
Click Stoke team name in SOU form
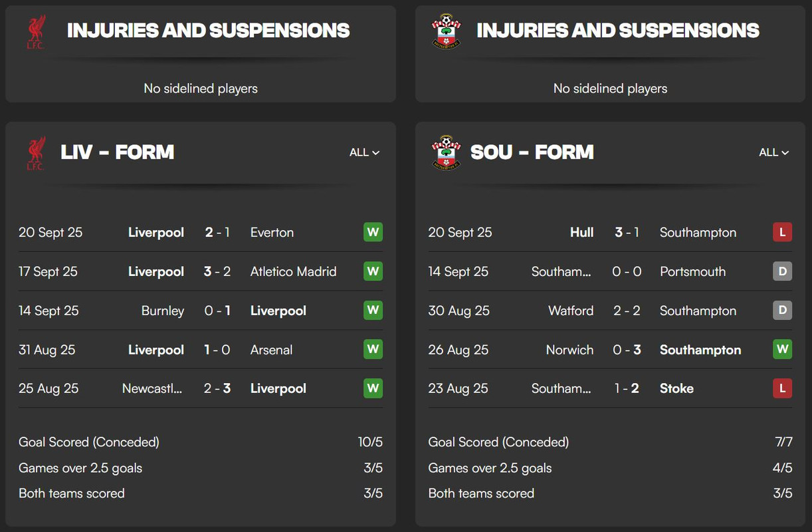pyautogui.click(x=676, y=388)
